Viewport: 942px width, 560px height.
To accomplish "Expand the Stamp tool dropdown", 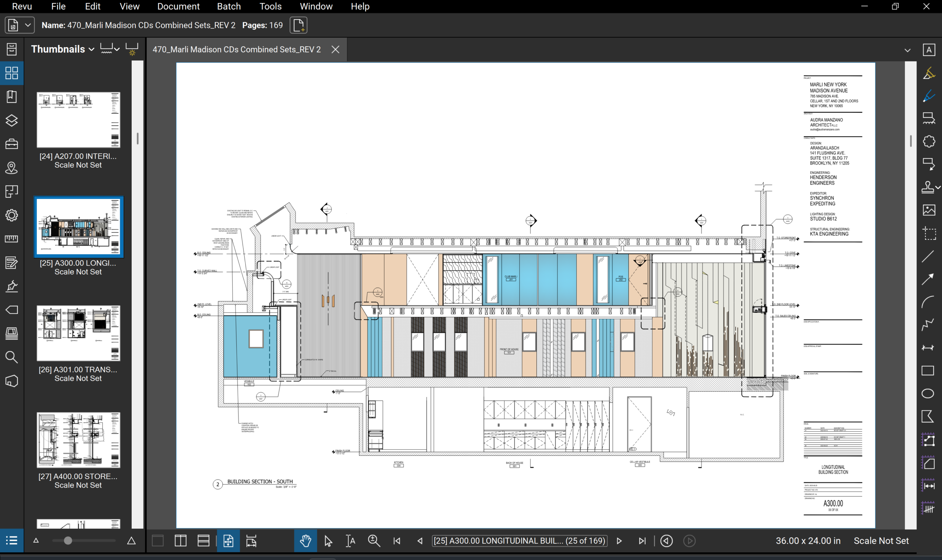I will pyautogui.click(x=938, y=187).
